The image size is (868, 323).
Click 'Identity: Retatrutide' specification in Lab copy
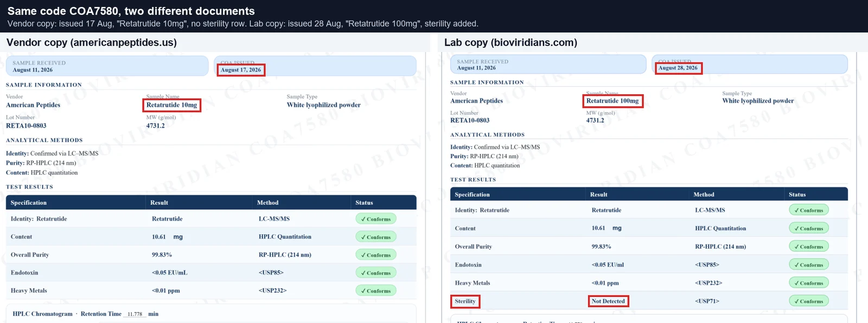point(482,210)
